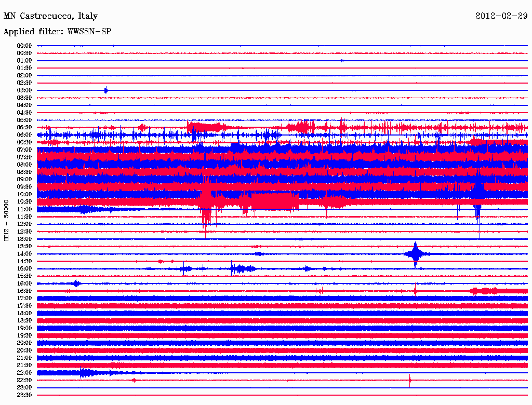
Task: Click the station title 'MN Castrocucco, Italy'
Action: tap(50, 16)
